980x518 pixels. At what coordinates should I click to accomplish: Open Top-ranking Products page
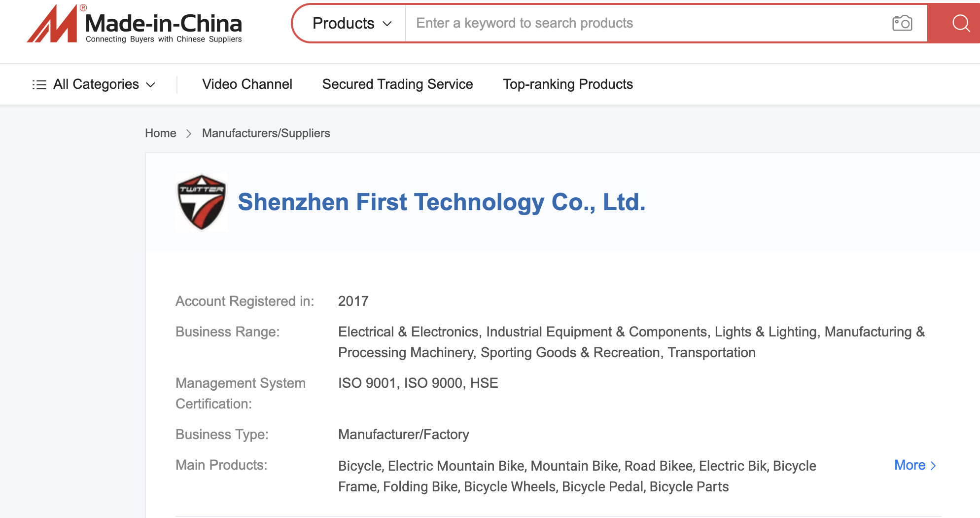tap(568, 84)
